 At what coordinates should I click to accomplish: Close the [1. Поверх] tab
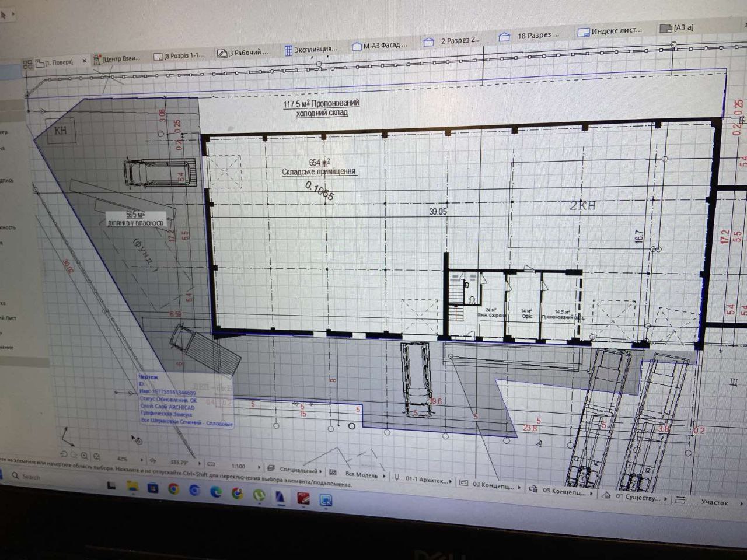(x=85, y=61)
